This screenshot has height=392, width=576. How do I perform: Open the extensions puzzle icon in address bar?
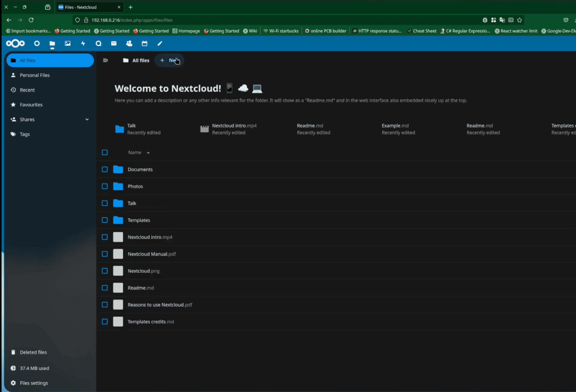click(494, 20)
